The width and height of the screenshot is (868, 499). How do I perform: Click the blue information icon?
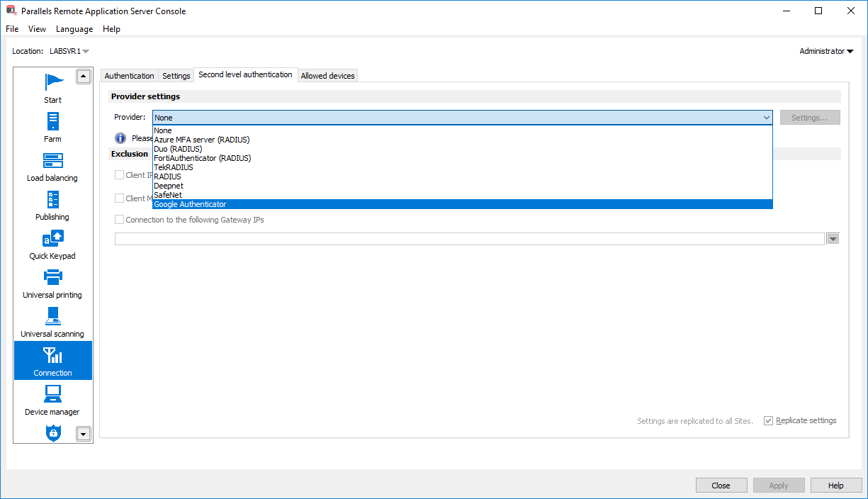tap(120, 138)
